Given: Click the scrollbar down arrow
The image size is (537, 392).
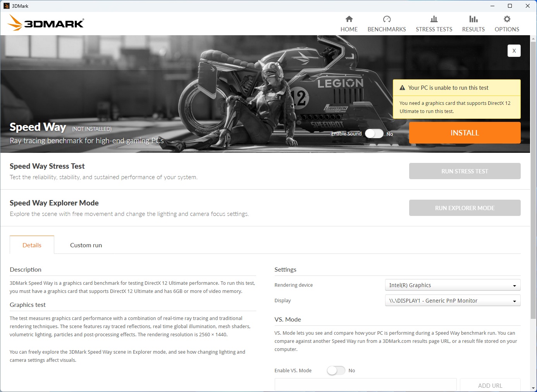Looking at the screenshot, I should (534, 388).
